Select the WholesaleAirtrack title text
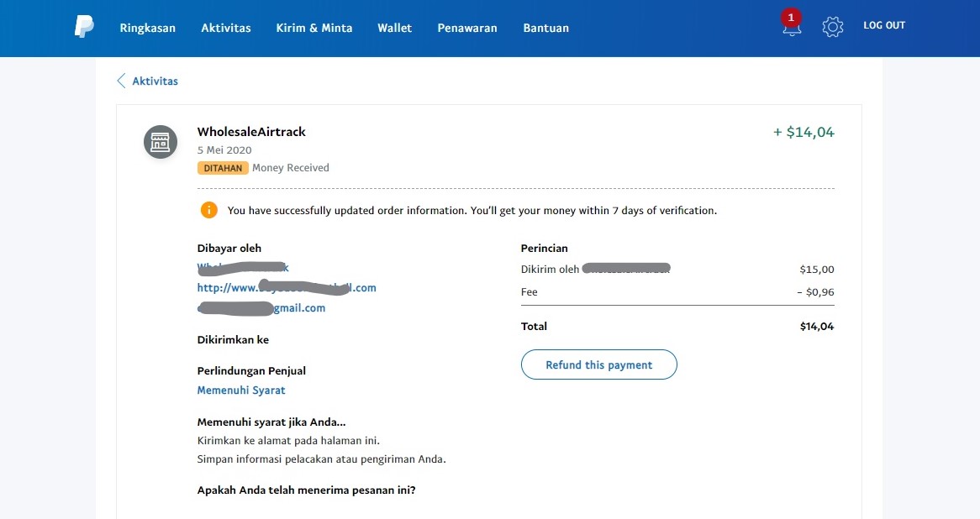The width and height of the screenshot is (980, 519). pos(251,132)
